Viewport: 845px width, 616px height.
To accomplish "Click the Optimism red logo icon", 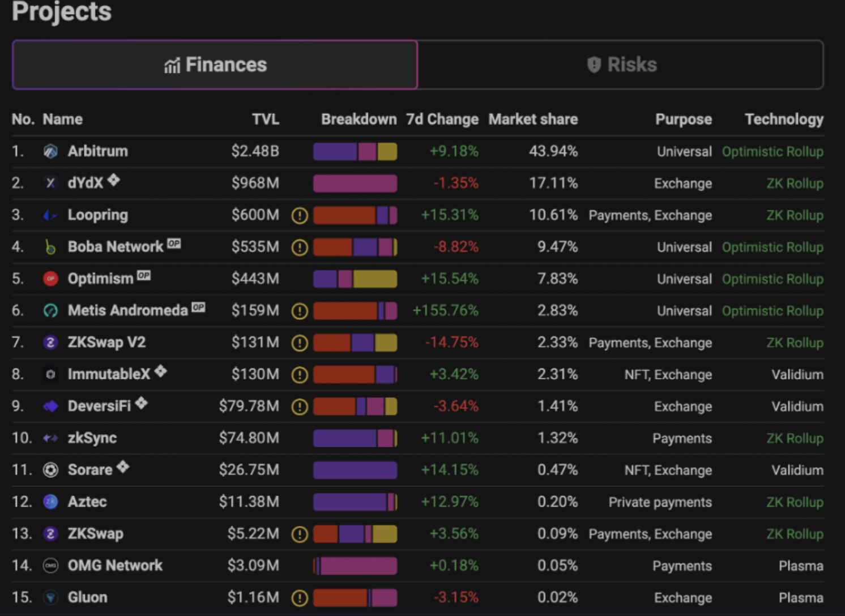I will tap(50, 279).
